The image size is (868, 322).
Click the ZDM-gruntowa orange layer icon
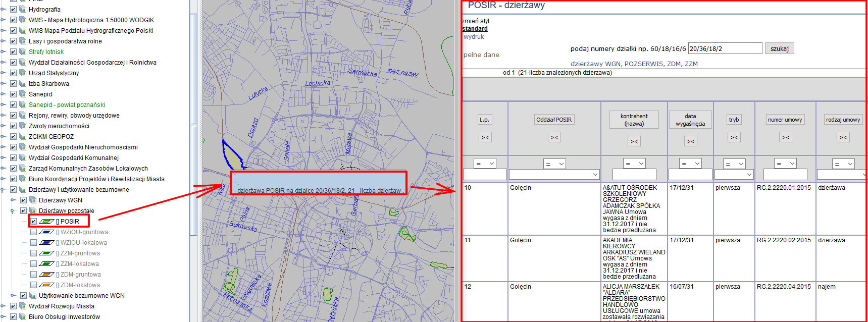[x=46, y=275]
